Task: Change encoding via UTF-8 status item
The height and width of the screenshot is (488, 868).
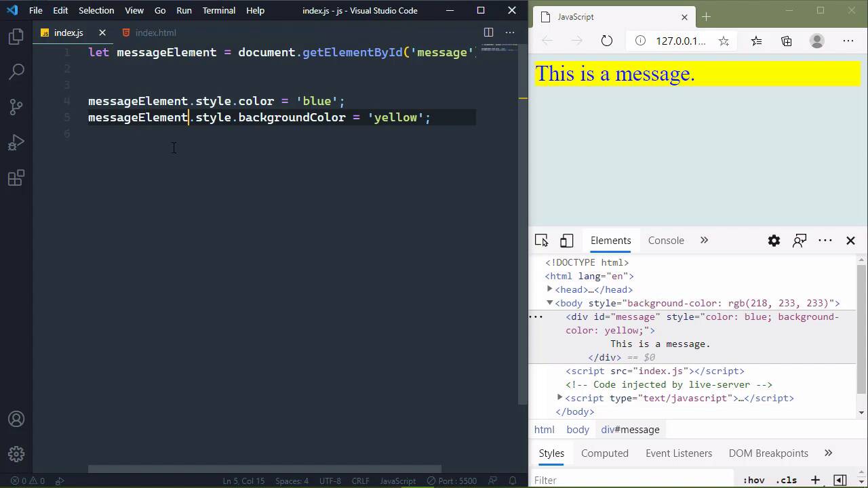Action: point(330,481)
